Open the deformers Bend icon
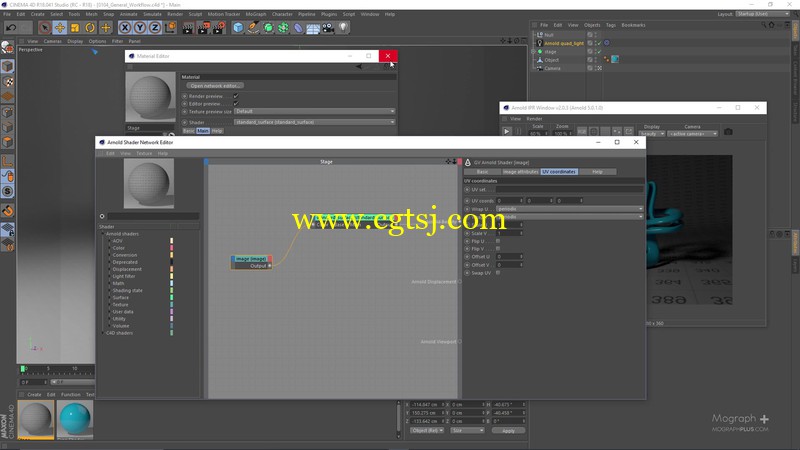The image size is (800, 450). pos(298,28)
